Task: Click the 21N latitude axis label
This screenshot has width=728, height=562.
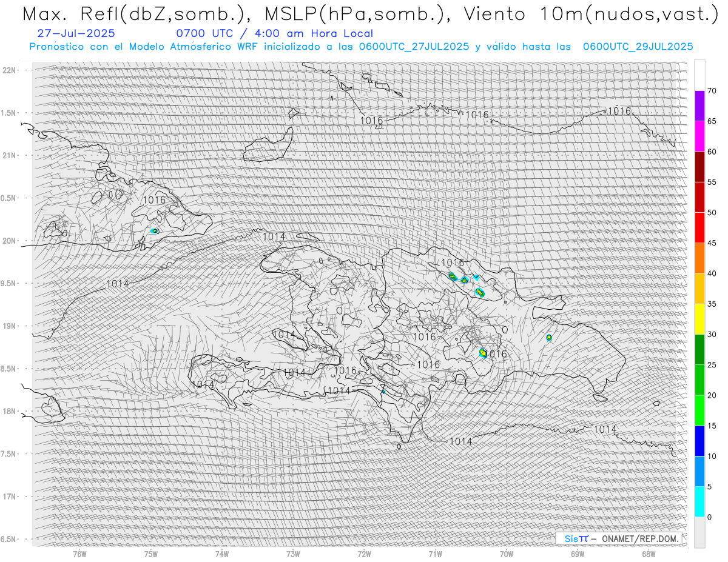Action: point(8,155)
